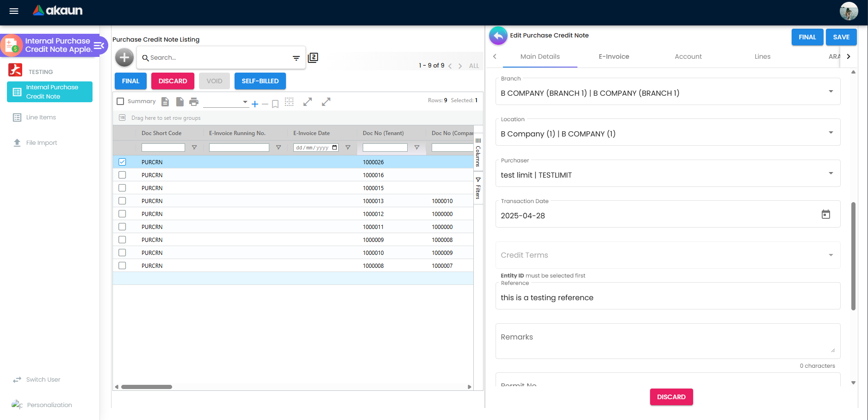
Task: Check the row with Doc No 1000010
Action: [x=122, y=253]
